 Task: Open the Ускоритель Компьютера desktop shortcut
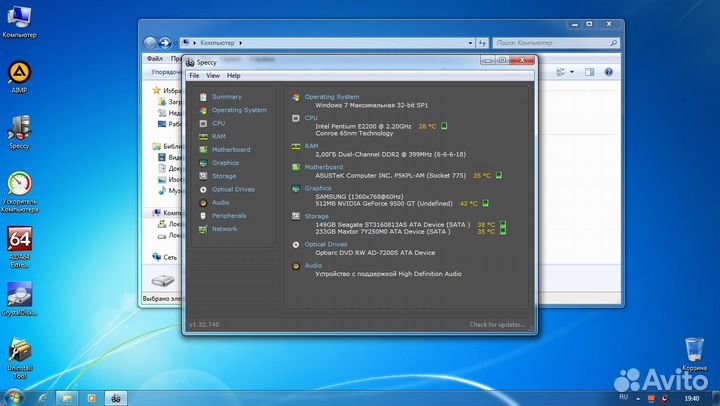(x=19, y=192)
